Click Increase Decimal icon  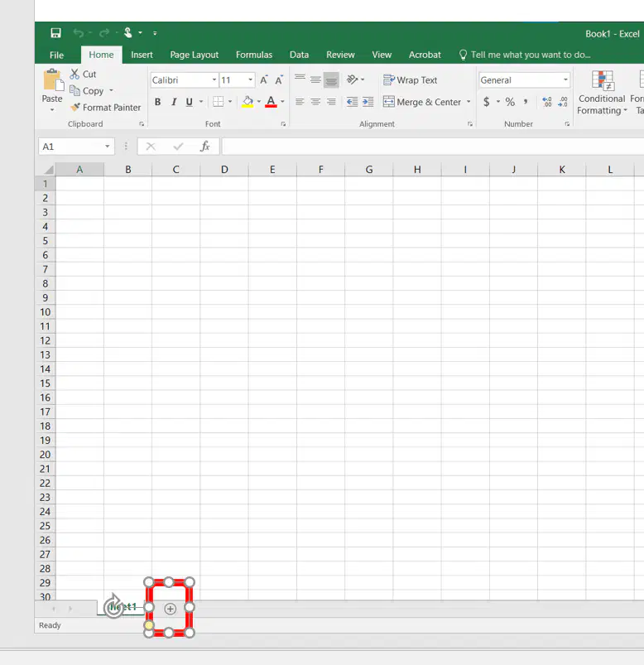547,102
